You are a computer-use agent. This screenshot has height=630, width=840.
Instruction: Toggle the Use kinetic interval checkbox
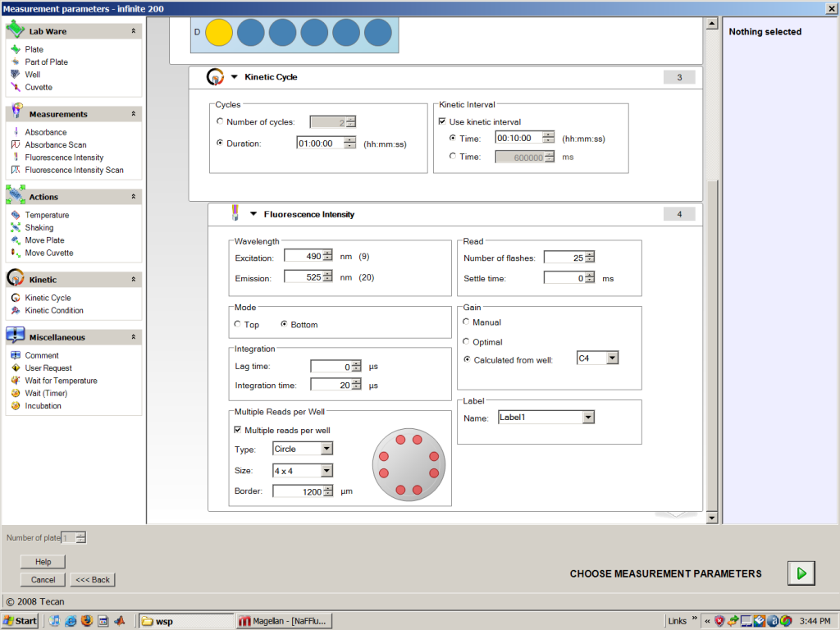(442, 121)
